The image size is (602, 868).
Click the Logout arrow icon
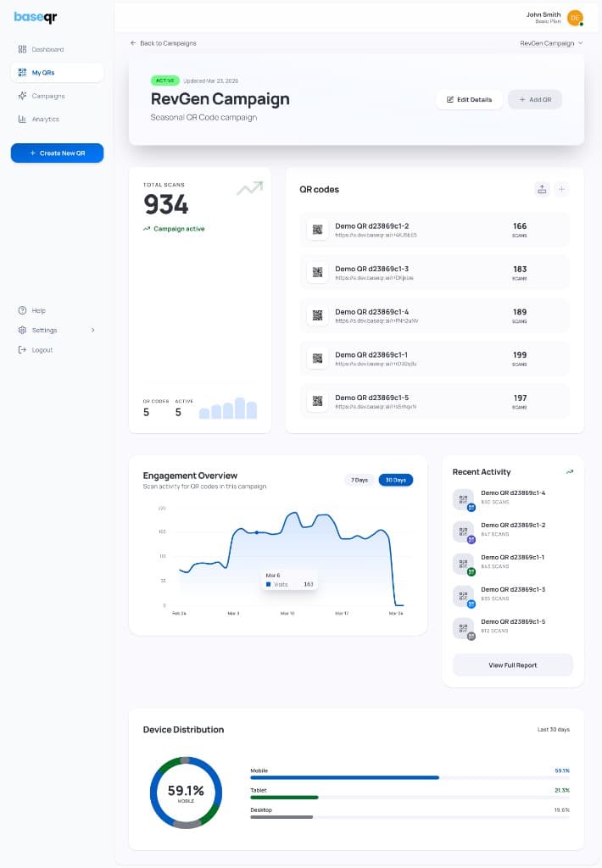click(22, 350)
